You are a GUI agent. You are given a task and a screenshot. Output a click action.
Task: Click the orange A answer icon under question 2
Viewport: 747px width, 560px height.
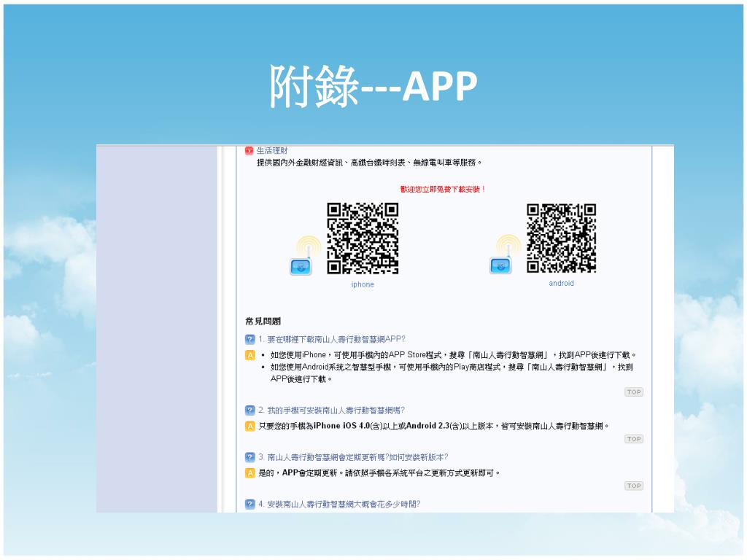[x=249, y=426]
